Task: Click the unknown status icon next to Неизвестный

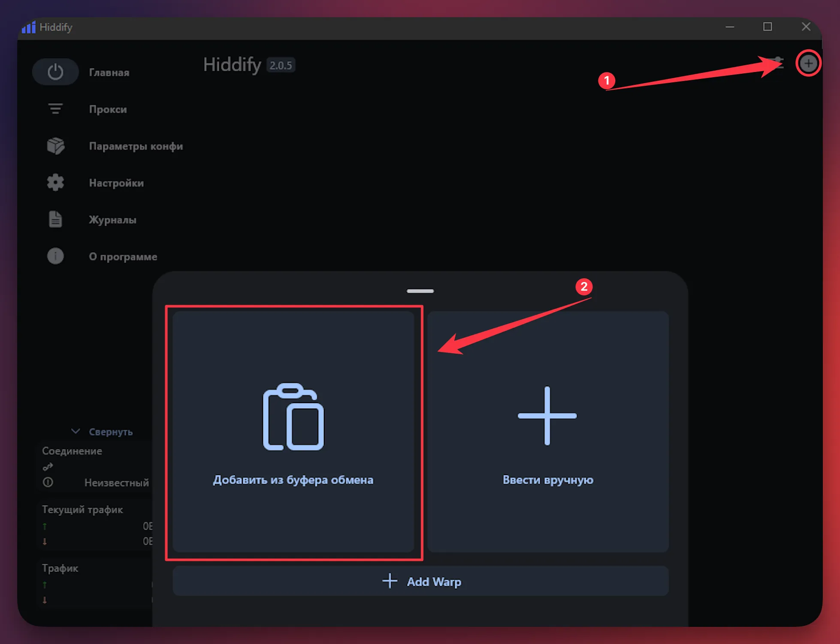Action: [48, 482]
